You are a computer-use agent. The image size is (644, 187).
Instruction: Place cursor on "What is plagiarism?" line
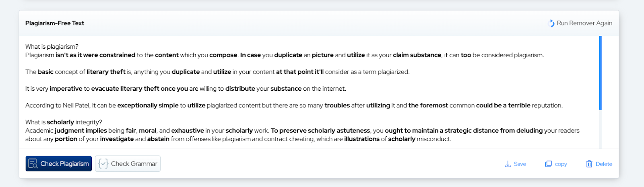pos(52,47)
